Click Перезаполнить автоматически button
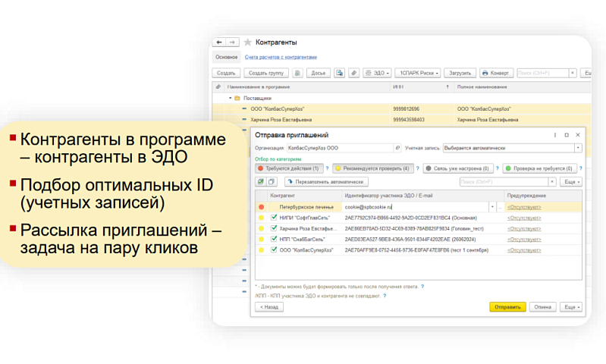The width and height of the screenshot is (606, 364). (327, 181)
